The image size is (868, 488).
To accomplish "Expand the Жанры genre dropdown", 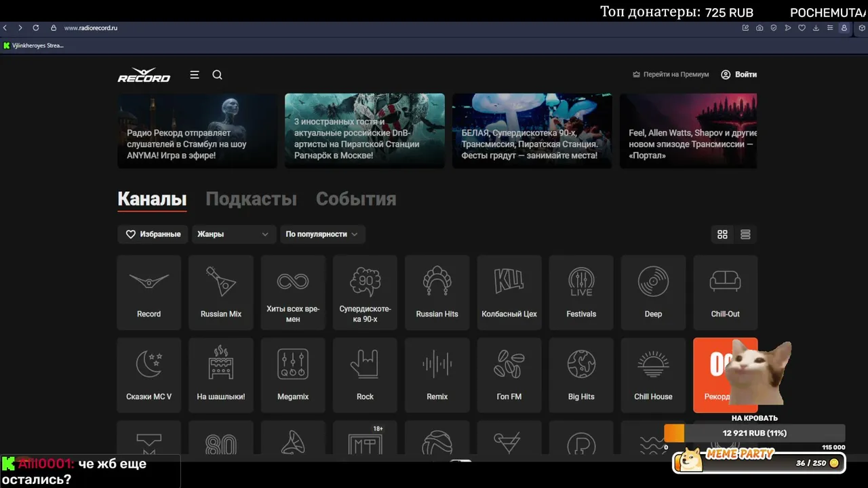I will pyautogui.click(x=234, y=234).
